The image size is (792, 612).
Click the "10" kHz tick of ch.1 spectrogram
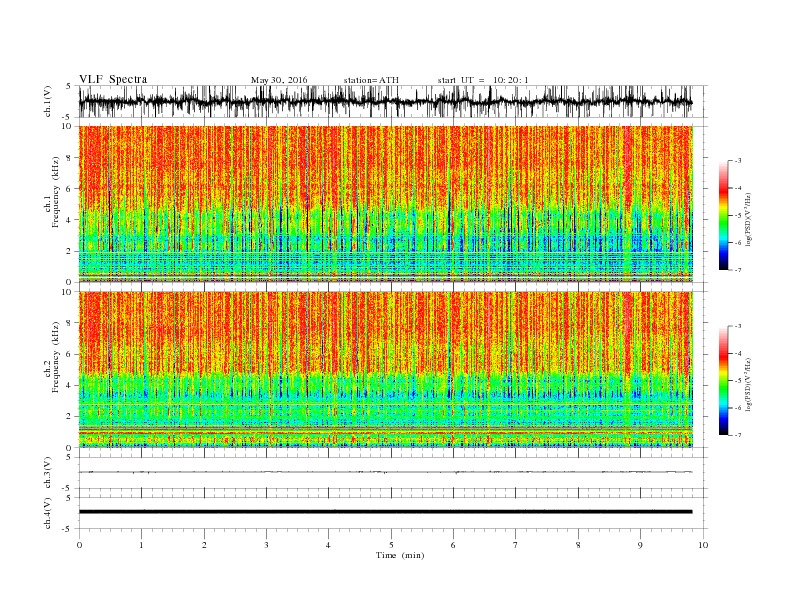(67, 126)
